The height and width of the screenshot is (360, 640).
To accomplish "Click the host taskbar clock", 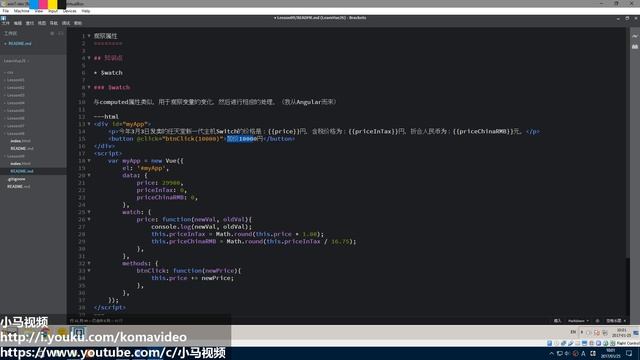I will 610,353.
